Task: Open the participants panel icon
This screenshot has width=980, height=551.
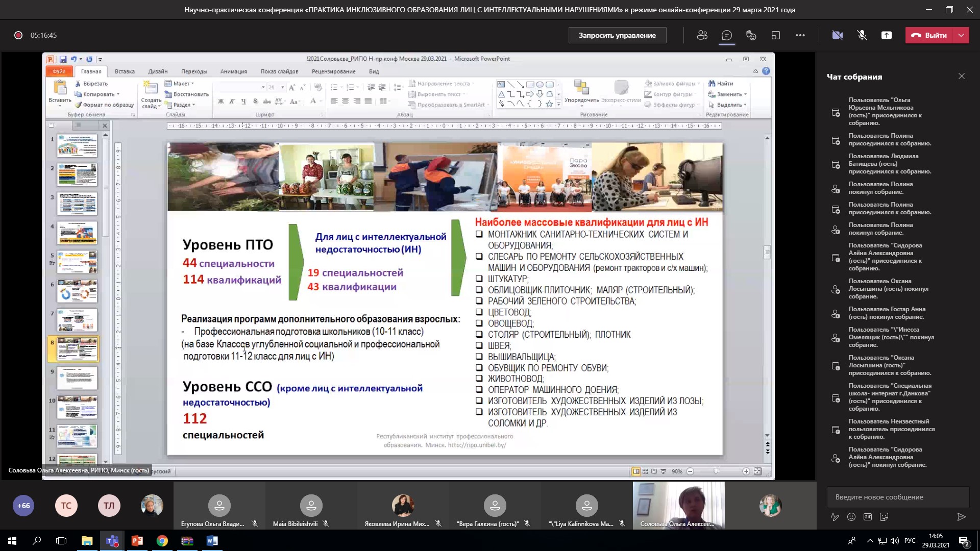Action: tap(702, 35)
